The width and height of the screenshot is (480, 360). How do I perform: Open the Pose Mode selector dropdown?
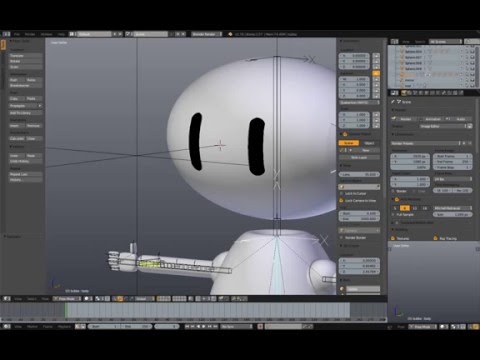67,299
